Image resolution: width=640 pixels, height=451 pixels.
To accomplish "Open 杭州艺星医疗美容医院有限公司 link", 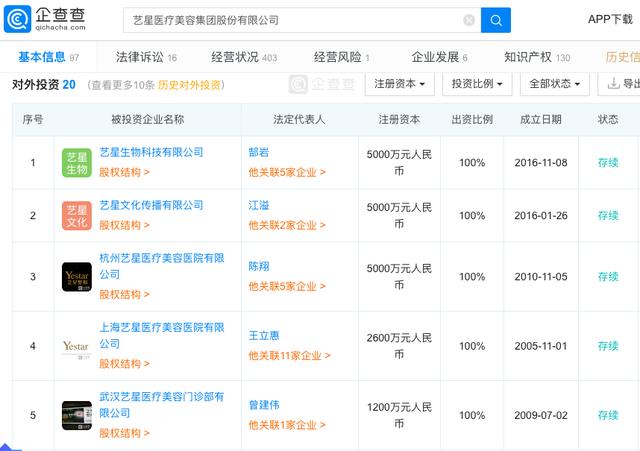I will (162, 266).
